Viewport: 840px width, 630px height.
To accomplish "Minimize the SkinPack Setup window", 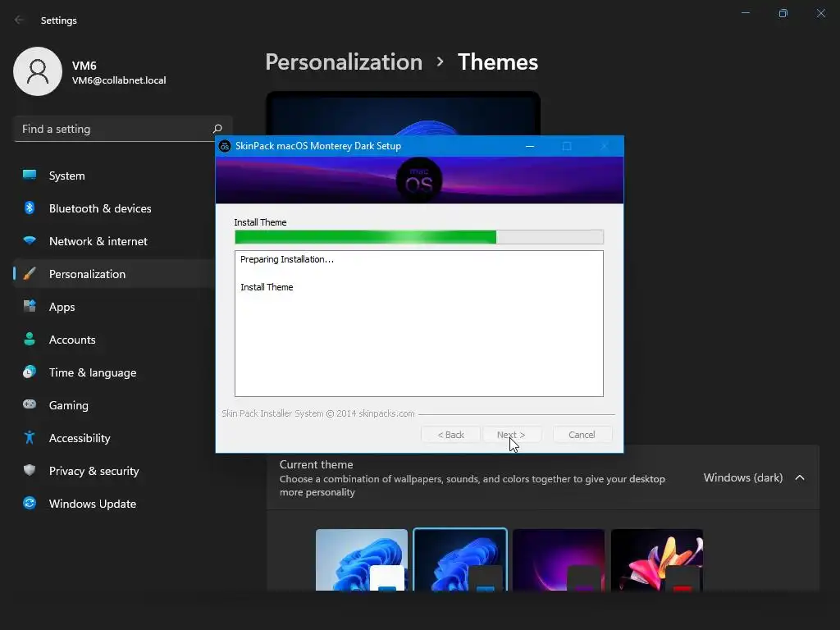I will pos(530,146).
